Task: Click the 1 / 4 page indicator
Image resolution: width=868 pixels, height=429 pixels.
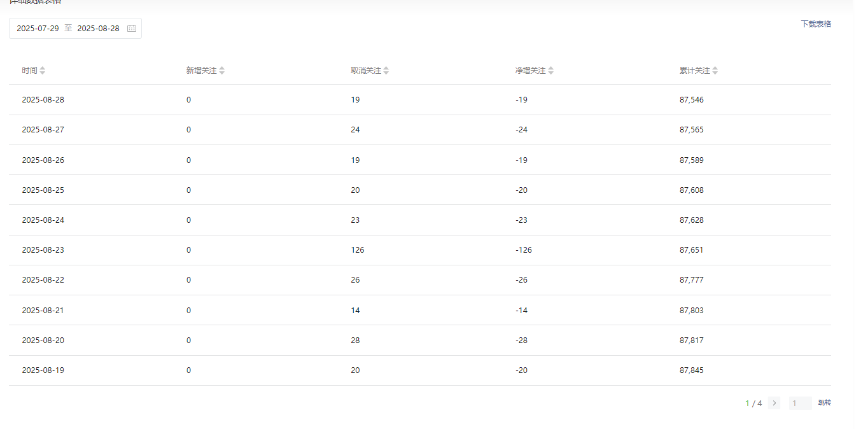Action: tap(753, 404)
